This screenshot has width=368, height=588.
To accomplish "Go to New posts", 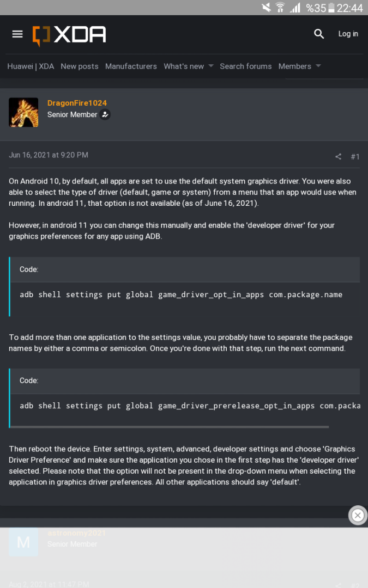I will click(80, 66).
